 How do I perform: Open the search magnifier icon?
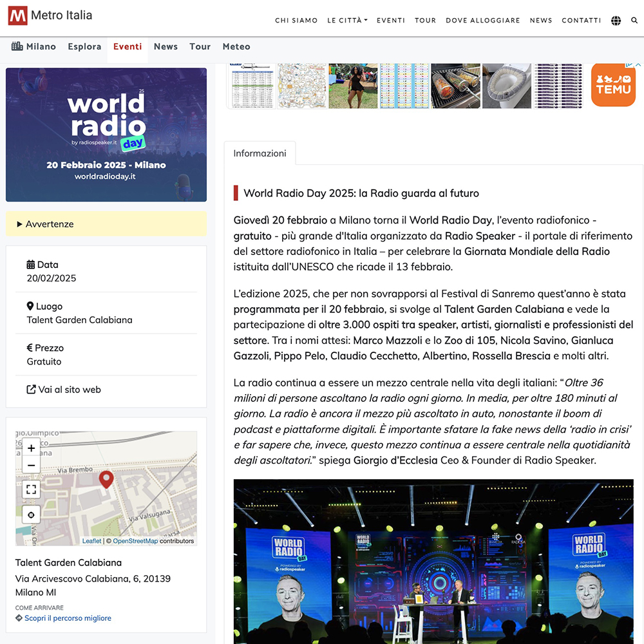[x=634, y=21]
